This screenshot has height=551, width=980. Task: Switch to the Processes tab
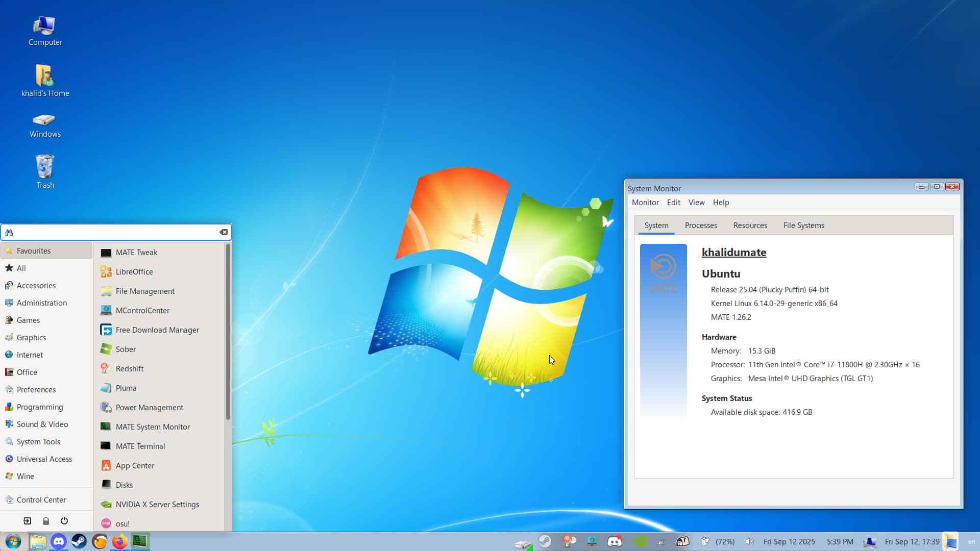701,225
